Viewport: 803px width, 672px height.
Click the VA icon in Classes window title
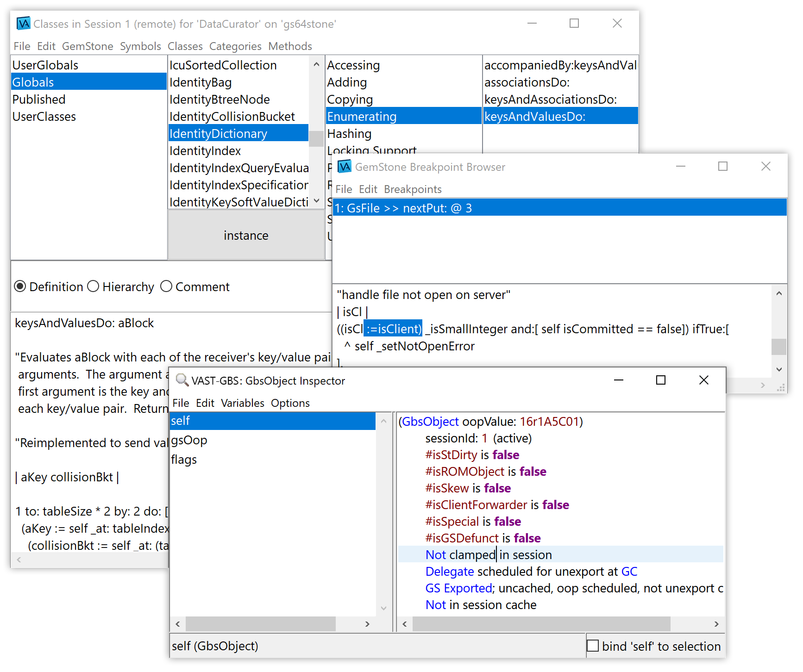[x=23, y=23]
